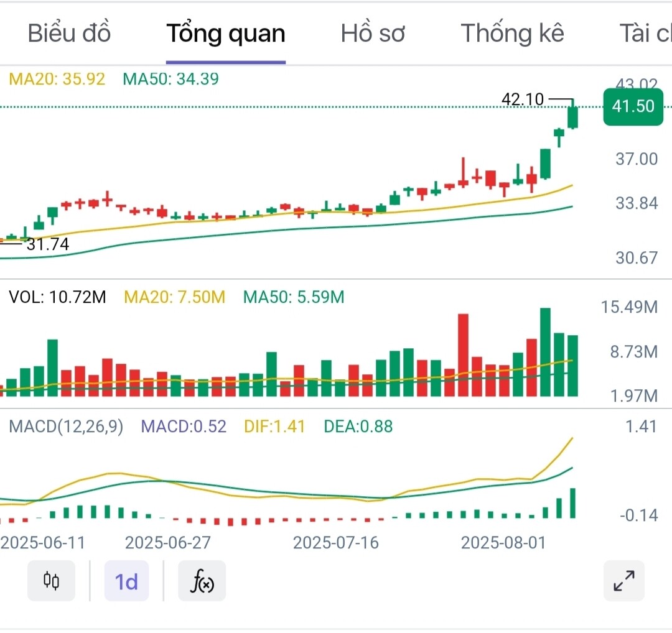Select the 2025-06-27 date on the time axis
Screen dimensions: 672x633
point(168,543)
